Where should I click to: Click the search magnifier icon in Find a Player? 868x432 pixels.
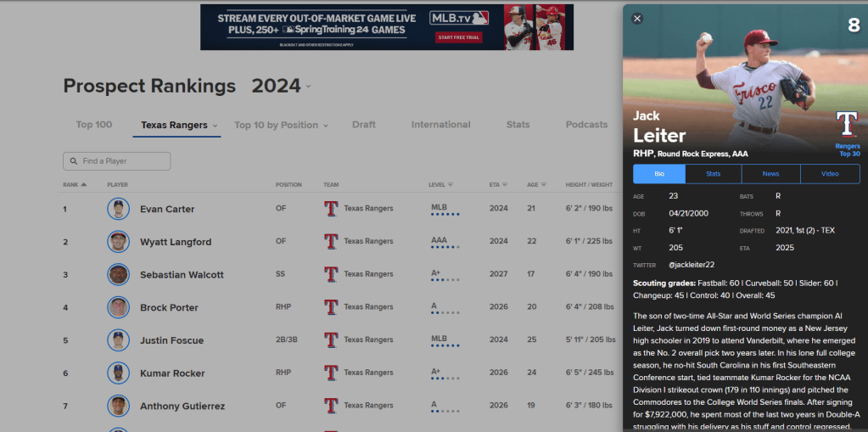click(73, 161)
